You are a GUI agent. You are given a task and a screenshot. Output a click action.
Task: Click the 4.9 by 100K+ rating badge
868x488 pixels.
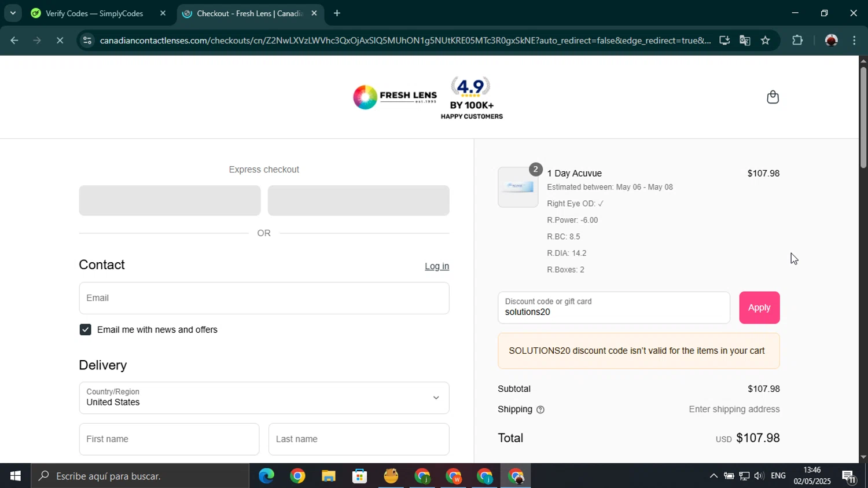point(472,98)
